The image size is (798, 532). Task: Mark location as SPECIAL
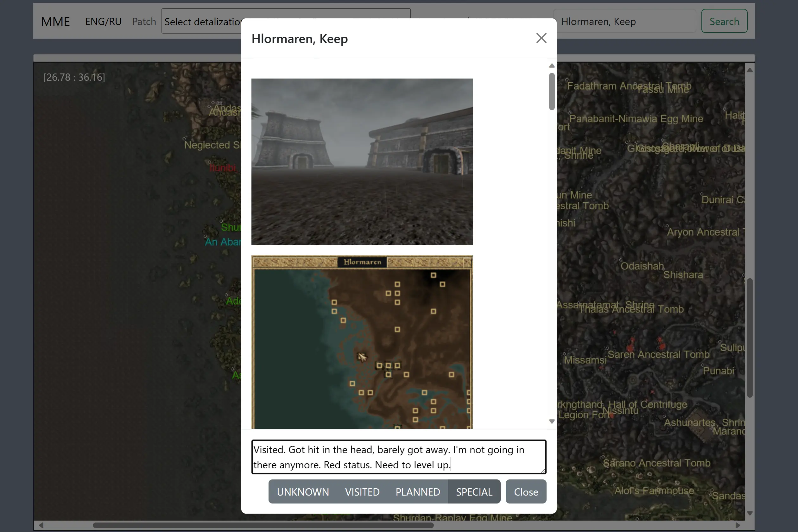coord(474,491)
